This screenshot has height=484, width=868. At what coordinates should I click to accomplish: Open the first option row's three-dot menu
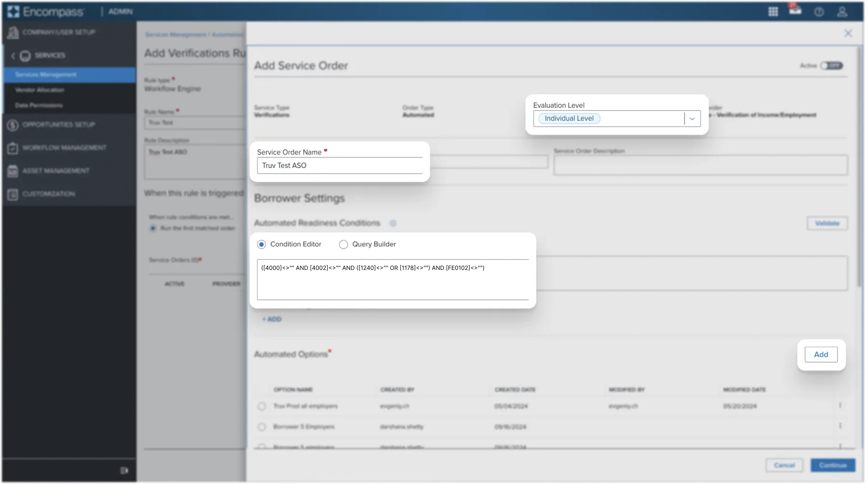click(x=840, y=406)
